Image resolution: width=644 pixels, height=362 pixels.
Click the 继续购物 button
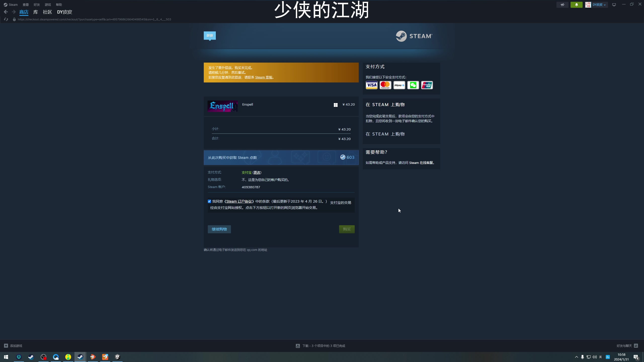point(219,229)
